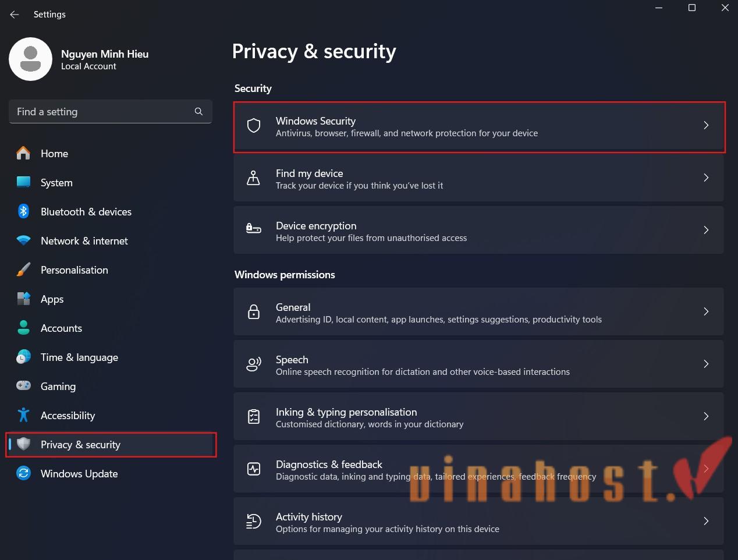The image size is (738, 560).
Task: Click the Speech recognition icon
Action: coord(254,364)
